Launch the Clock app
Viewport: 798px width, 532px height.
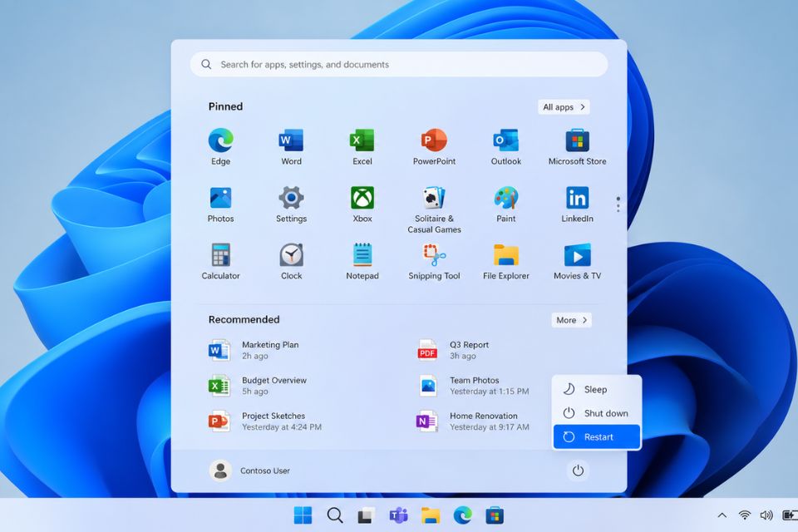pyautogui.click(x=291, y=261)
